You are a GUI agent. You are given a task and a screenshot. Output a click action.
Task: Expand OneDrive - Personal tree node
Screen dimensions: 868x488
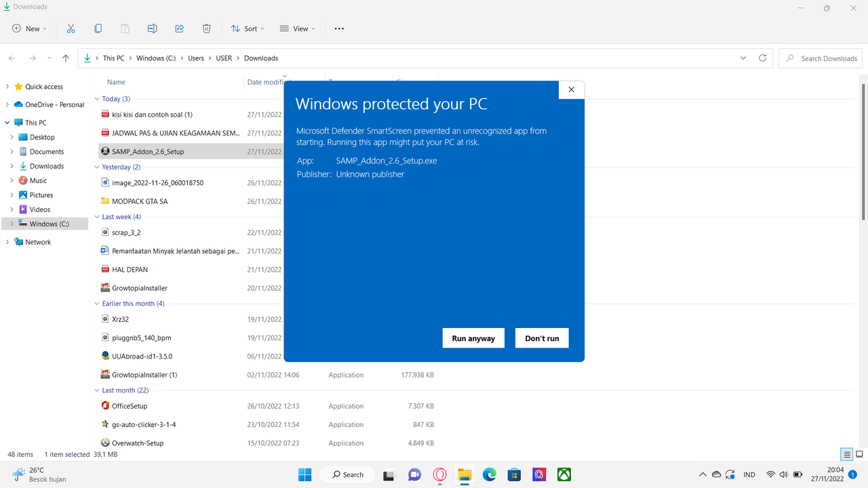[7, 104]
